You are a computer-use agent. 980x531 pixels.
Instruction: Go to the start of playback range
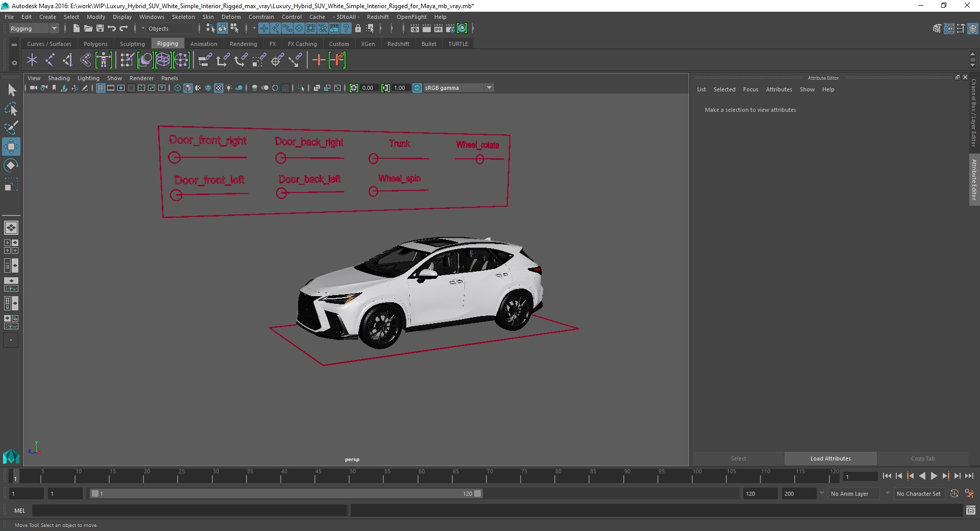click(x=887, y=476)
